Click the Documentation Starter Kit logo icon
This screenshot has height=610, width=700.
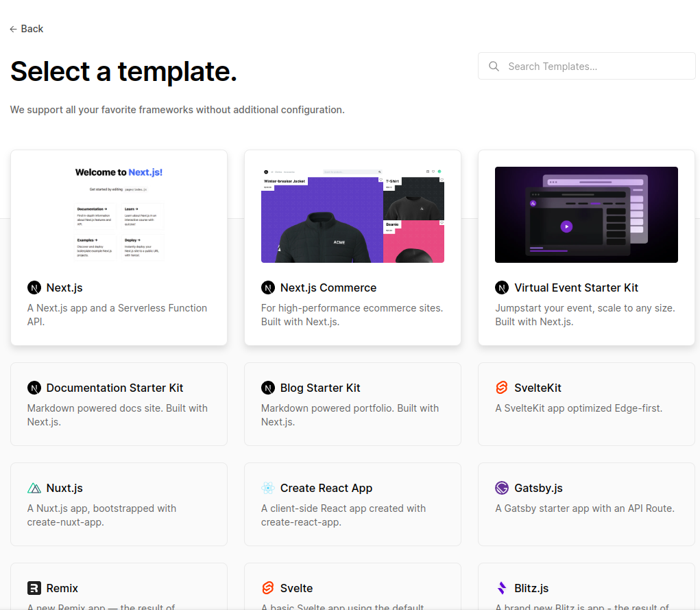[x=34, y=388]
